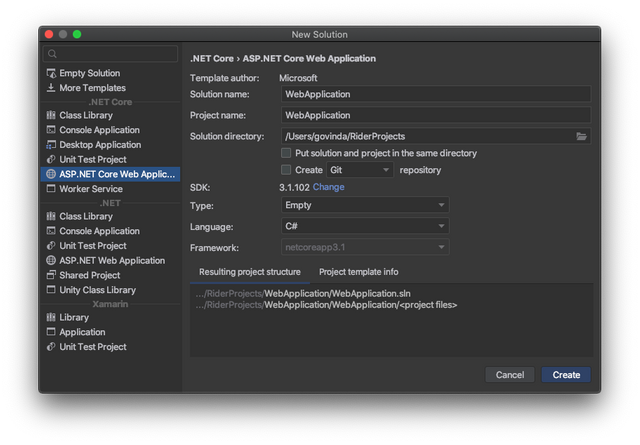Click the Change SDK link
640x445 pixels.
328,187
